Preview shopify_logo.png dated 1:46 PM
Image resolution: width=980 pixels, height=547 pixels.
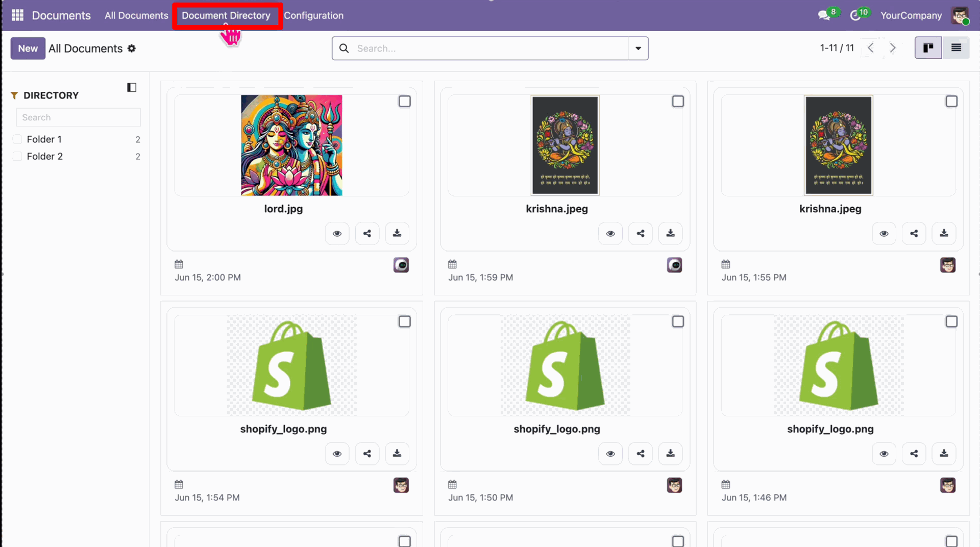(x=884, y=454)
